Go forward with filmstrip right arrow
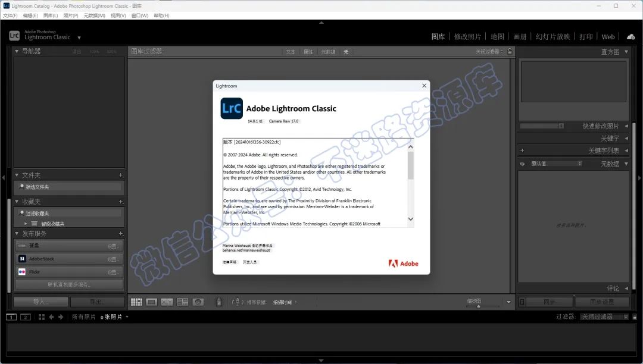 click(x=61, y=317)
